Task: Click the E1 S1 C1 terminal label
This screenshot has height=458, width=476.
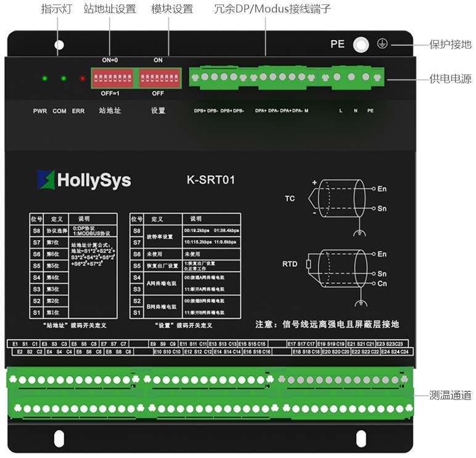Action: [x=25, y=344]
